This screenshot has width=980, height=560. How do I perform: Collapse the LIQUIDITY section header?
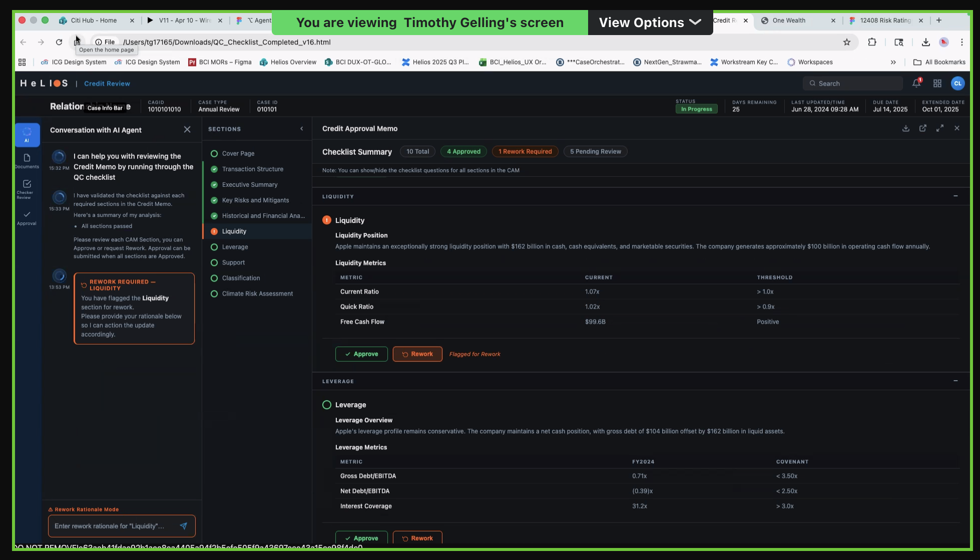coord(955,196)
